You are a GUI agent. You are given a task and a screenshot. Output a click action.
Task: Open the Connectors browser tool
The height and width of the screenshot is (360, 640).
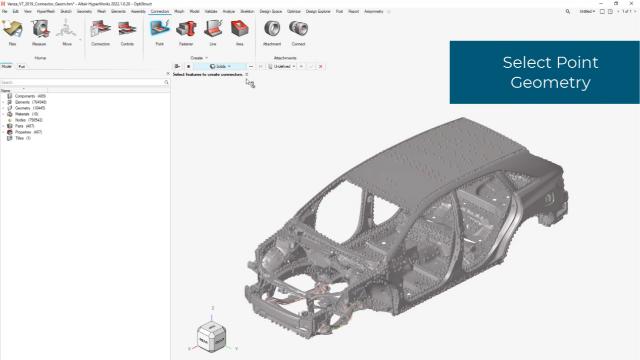[100, 33]
